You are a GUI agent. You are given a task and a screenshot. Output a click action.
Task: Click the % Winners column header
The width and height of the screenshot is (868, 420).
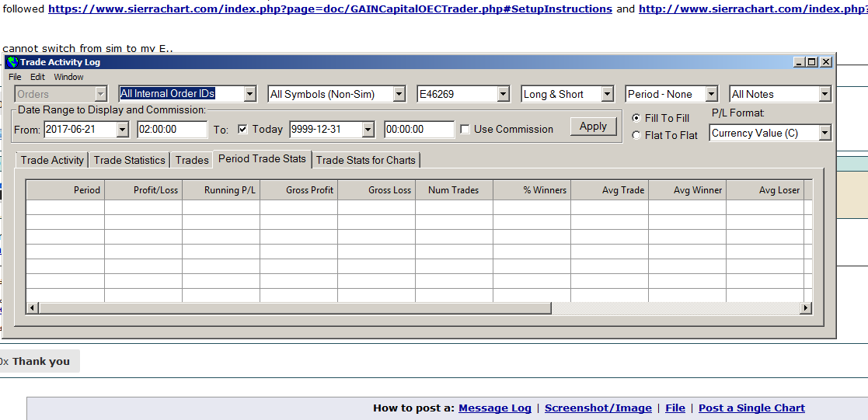(532, 189)
